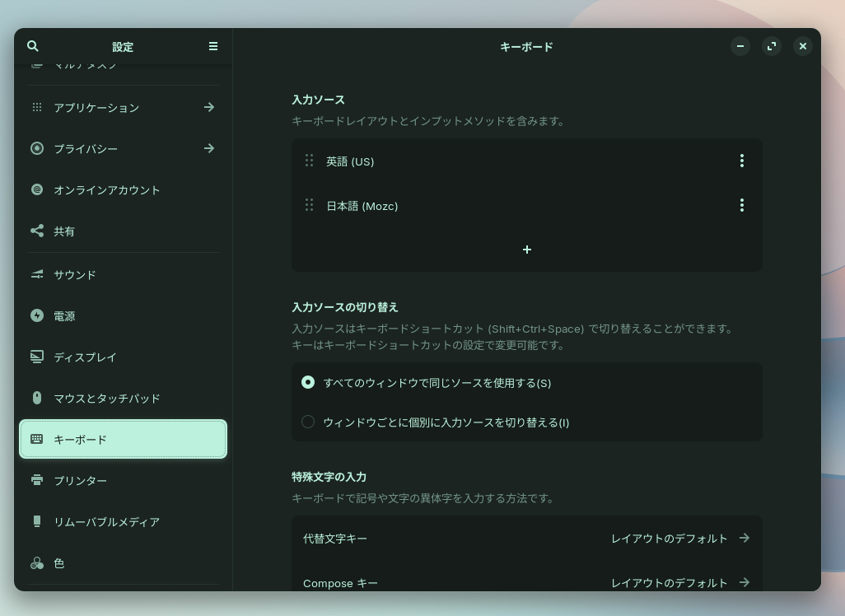Image resolution: width=845 pixels, height=616 pixels.
Task: Click レイアウトのデフォルト value for Compose キー
Action: (669, 582)
